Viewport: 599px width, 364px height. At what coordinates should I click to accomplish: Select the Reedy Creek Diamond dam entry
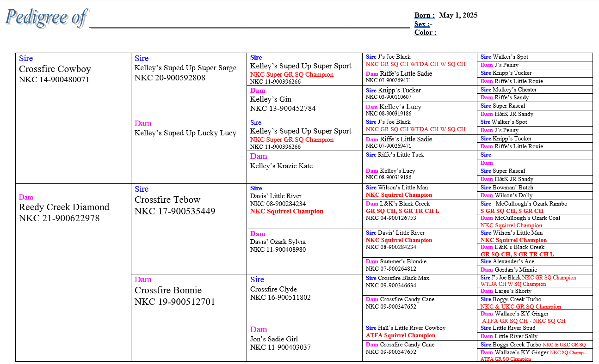pos(64,207)
